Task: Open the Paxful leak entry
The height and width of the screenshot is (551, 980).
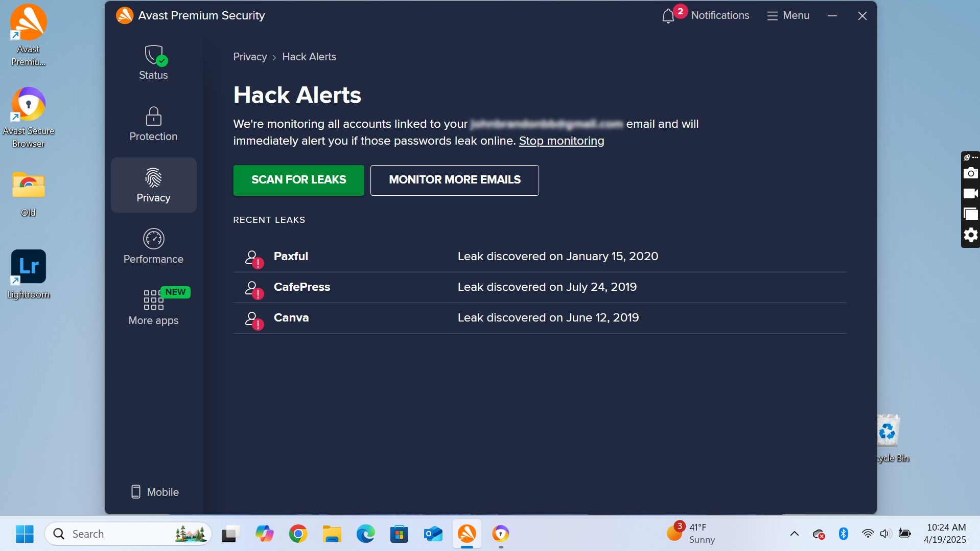Action: (291, 257)
